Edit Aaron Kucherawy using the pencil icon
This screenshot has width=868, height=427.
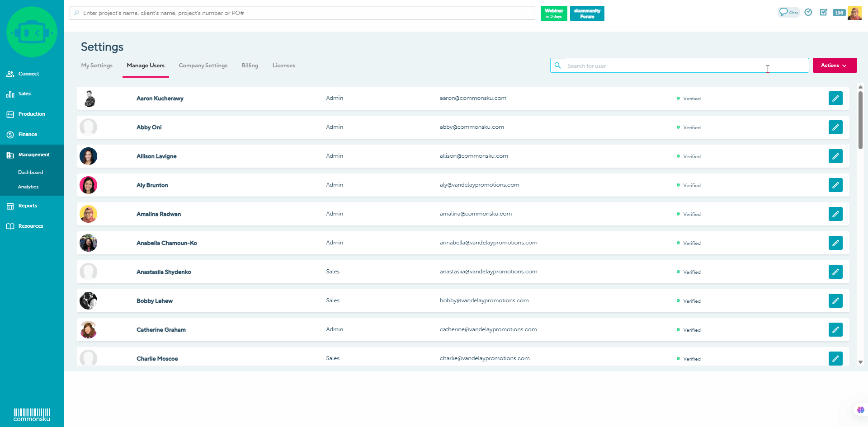(835, 98)
